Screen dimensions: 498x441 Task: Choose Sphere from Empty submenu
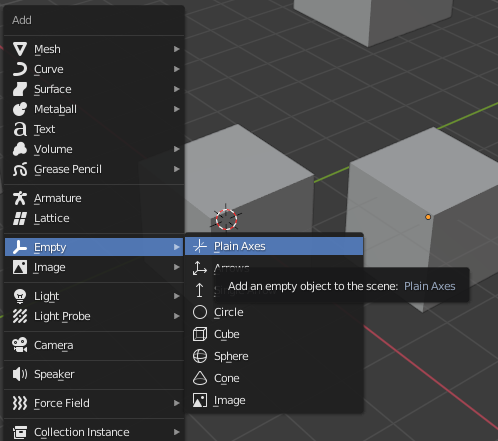274,356
